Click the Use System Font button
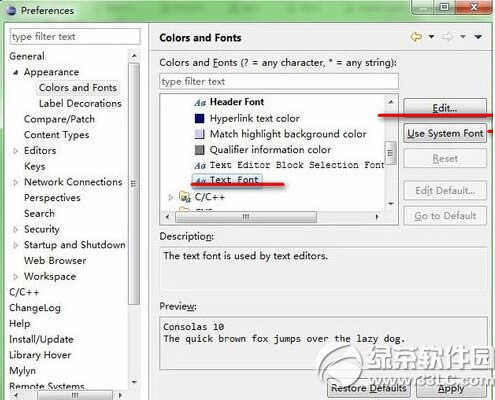495x400 pixels. click(x=445, y=133)
